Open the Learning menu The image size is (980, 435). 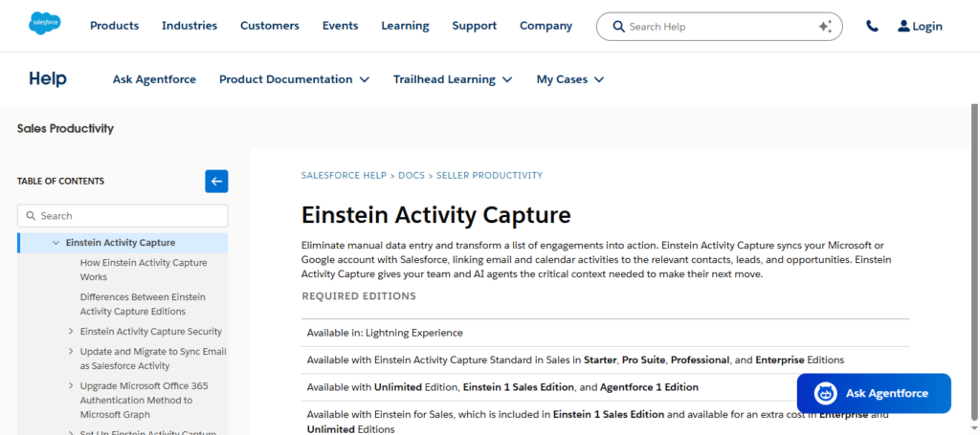pos(405,26)
